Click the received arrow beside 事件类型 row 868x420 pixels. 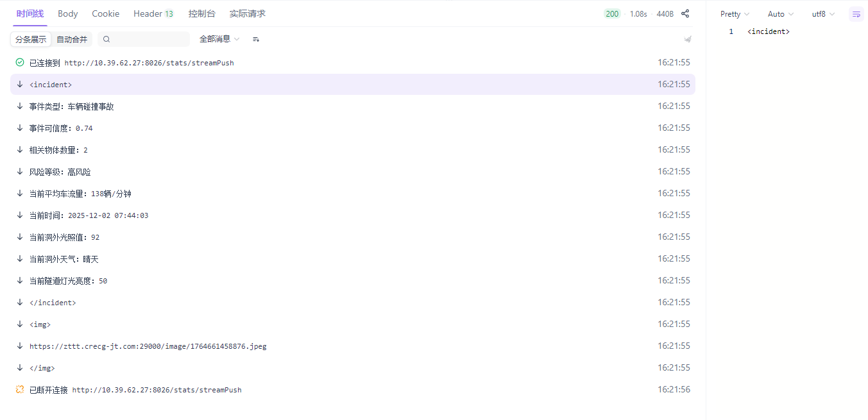20,106
